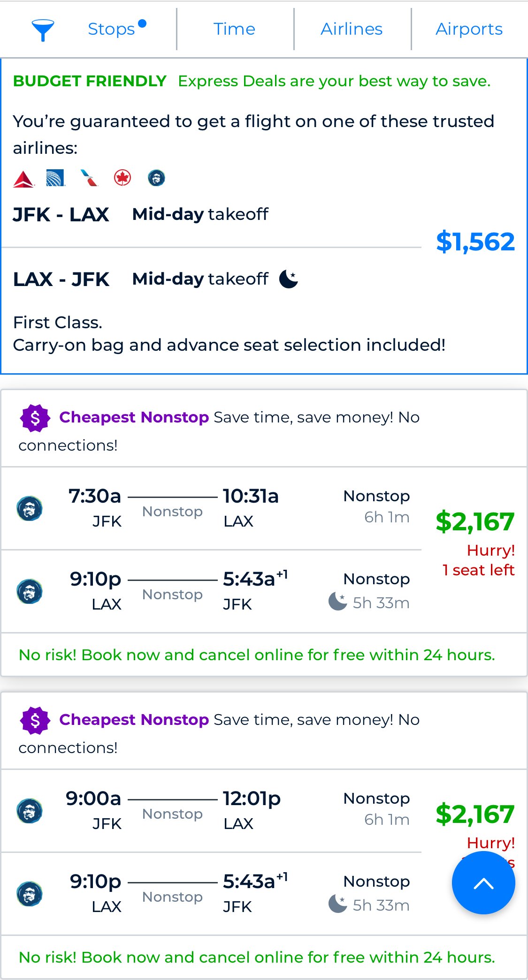Click the Alaska Airlines logo in Express Deal
528x980 pixels.
pyautogui.click(x=156, y=178)
